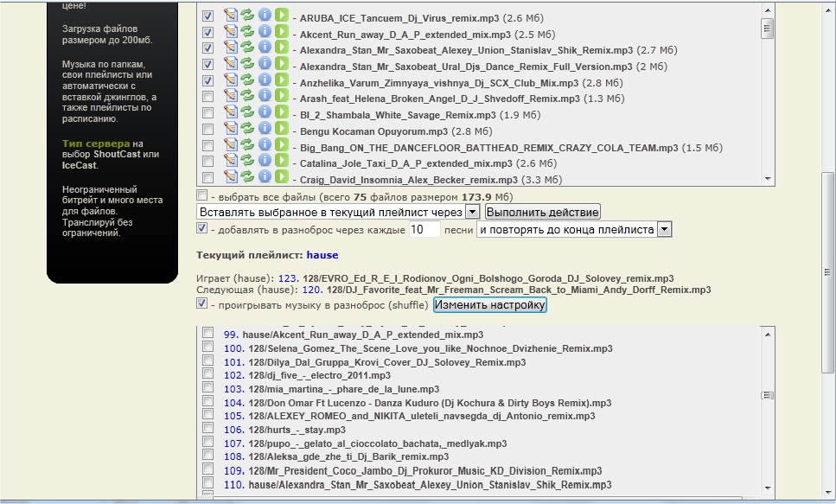Show info for Akcent_Run_away track
This screenshot has width=836, height=504.
click(265, 34)
